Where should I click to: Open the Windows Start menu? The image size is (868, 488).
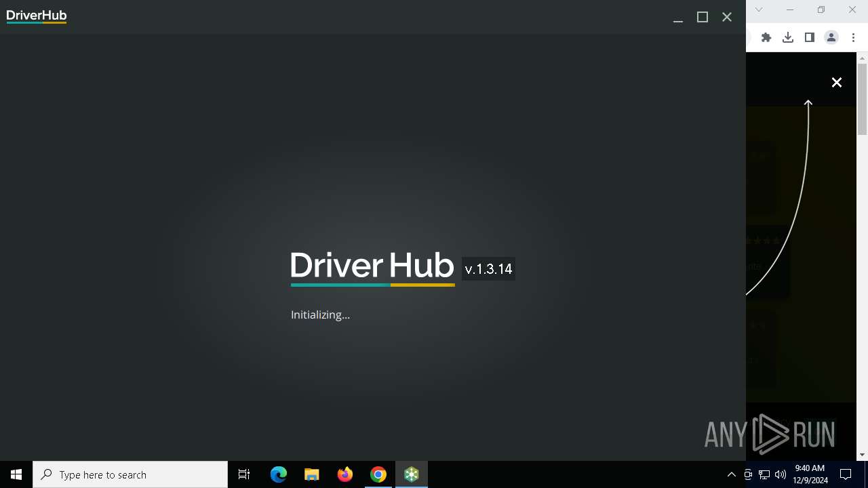point(16,474)
